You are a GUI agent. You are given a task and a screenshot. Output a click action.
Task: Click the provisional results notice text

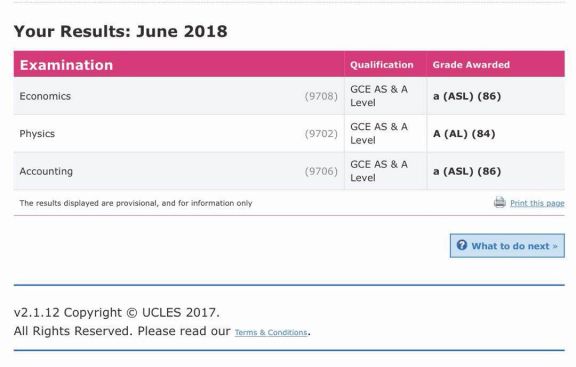click(x=136, y=203)
